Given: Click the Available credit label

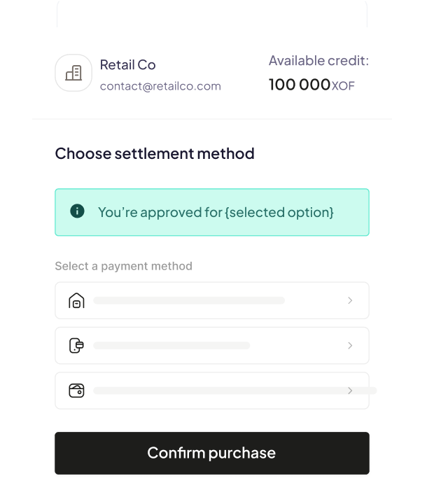Looking at the screenshot, I should (x=318, y=61).
